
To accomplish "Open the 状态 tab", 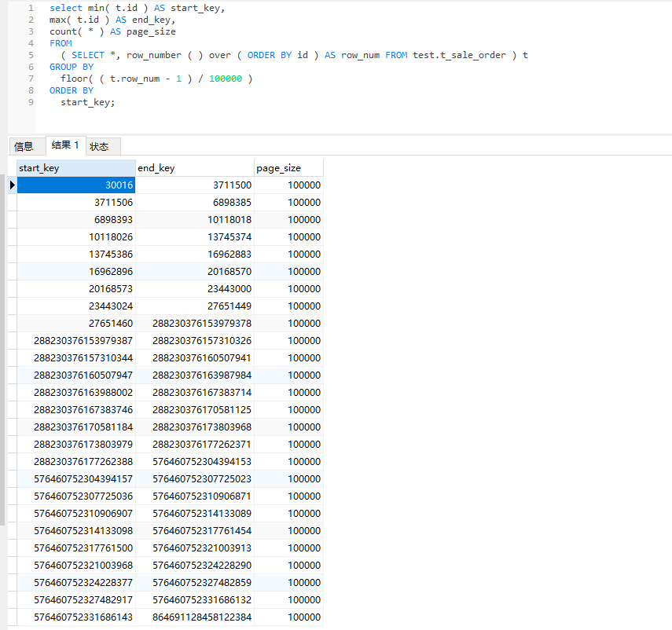I will point(100,146).
